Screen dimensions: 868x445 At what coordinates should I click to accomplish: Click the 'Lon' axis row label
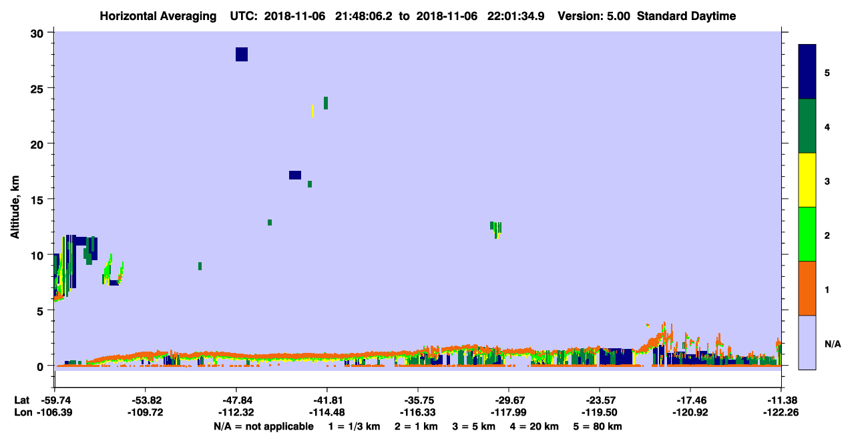[x=22, y=413]
